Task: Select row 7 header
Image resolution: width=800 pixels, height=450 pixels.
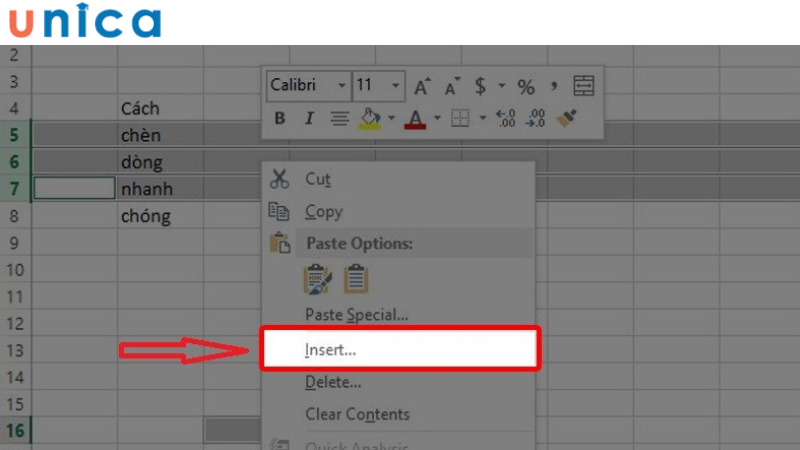Action: pos(15,189)
